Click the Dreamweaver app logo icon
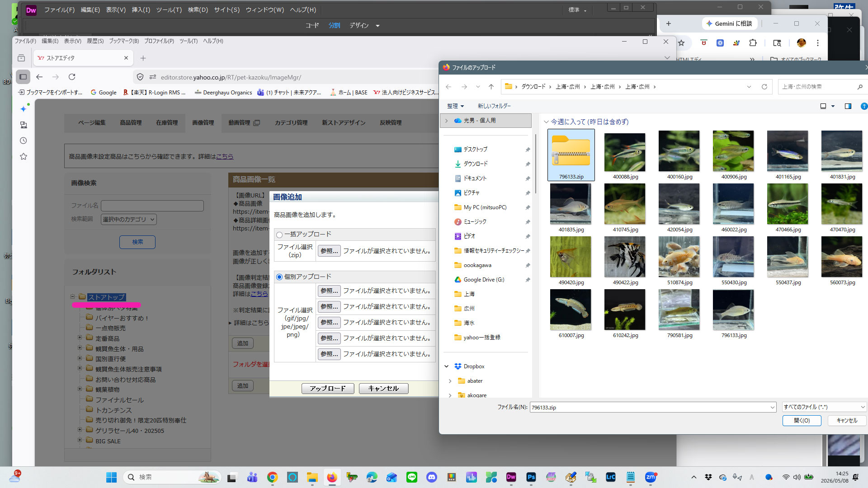 coord(31,10)
